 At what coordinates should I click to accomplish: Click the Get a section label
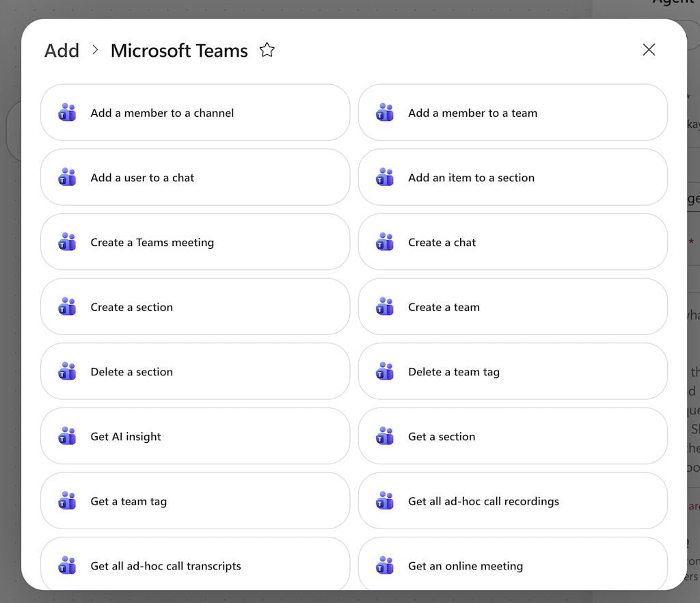pos(442,436)
